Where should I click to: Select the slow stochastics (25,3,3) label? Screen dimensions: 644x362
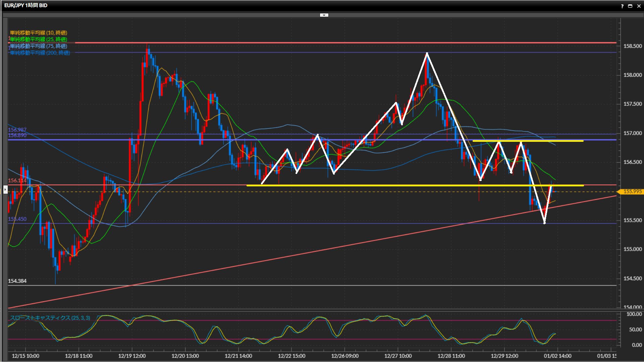pos(50,318)
